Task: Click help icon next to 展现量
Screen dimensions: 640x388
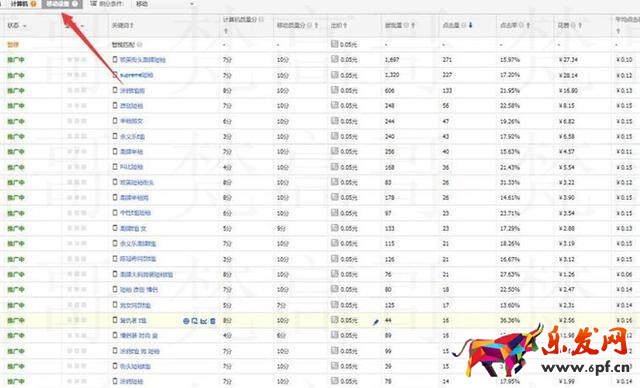Action: point(406,25)
